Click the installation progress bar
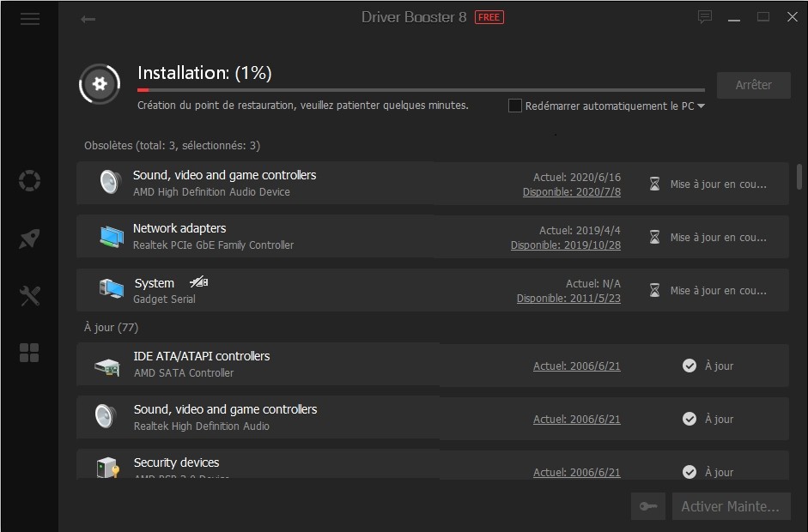 (x=421, y=90)
